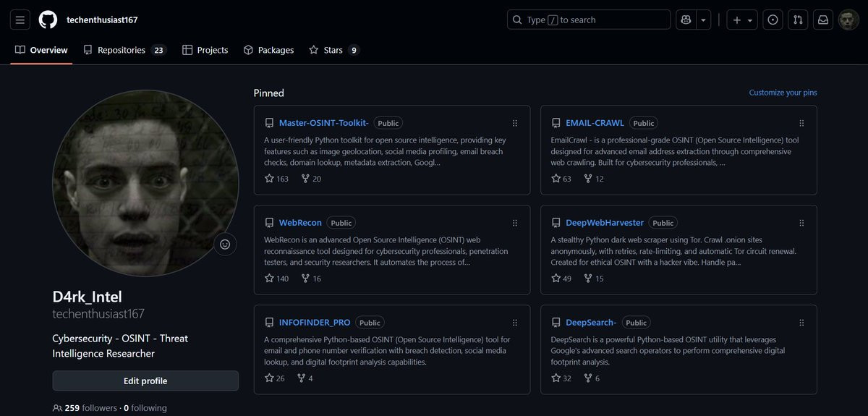Click the Edit profile button
868x416 pixels.
point(145,381)
